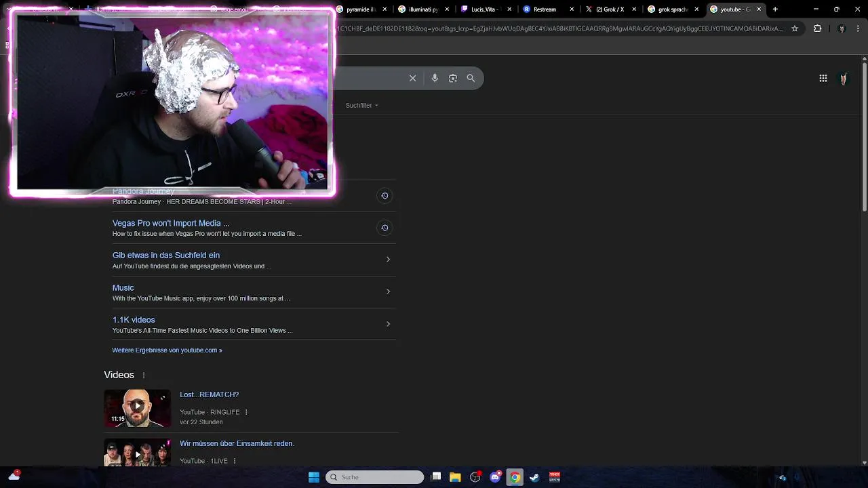Switch to the 'illuminati py' tab
Image resolution: width=868 pixels, height=488 pixels.
424,9
